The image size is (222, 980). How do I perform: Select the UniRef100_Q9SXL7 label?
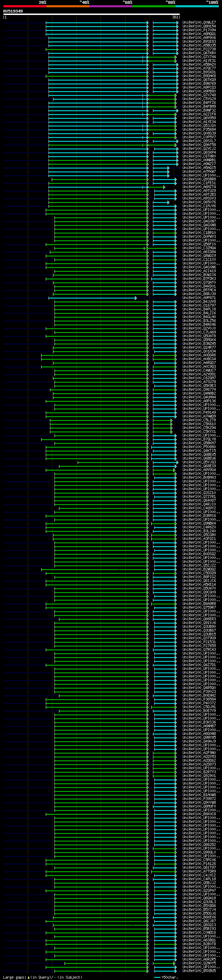pyautogui.click(x=199, y=141)
